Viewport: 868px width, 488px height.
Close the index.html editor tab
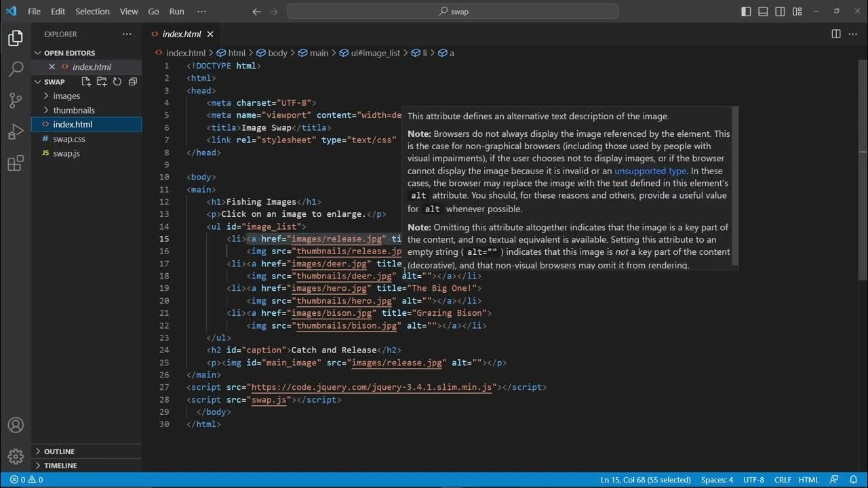point(210,34)
